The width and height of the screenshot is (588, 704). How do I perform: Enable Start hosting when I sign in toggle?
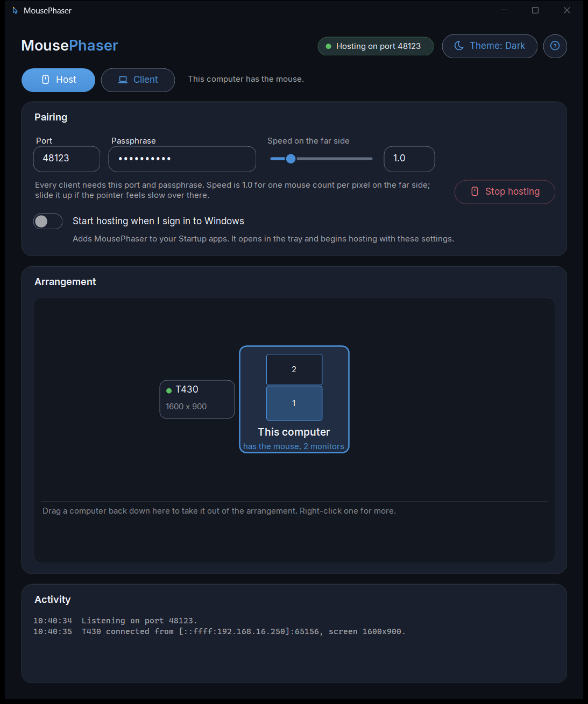[x=48, y=222]
